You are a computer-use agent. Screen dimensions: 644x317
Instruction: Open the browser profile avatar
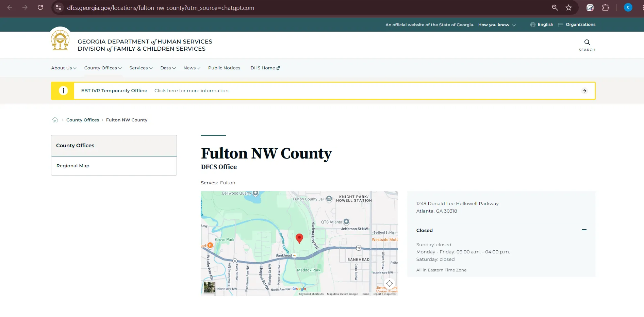click(x=628, y=7)
